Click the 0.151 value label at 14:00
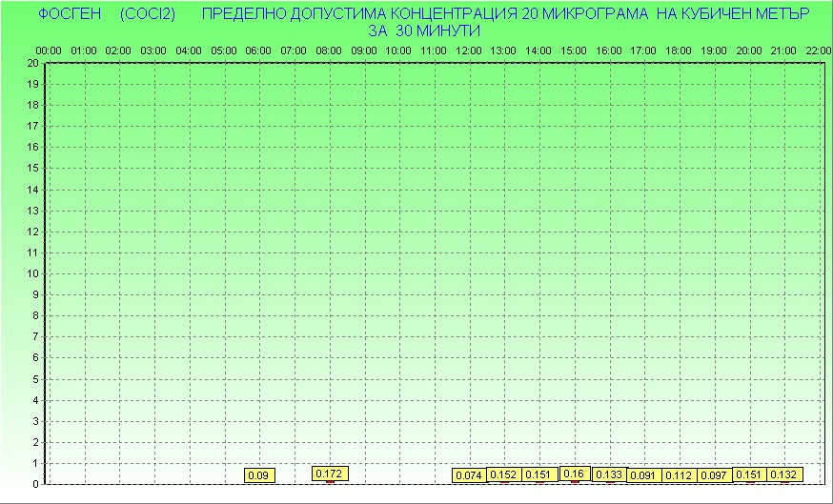833x504 pixels. (x=538, y=474)
